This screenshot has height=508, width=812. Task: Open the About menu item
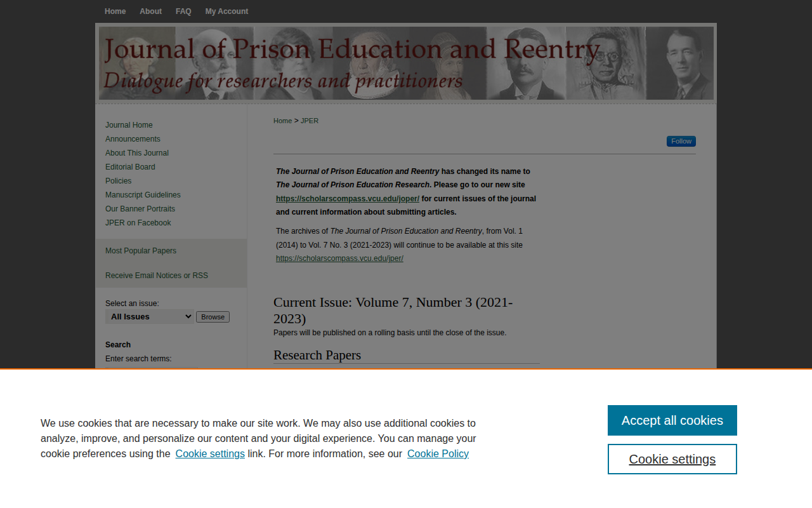pyautogui.click(x=150, y=11)
